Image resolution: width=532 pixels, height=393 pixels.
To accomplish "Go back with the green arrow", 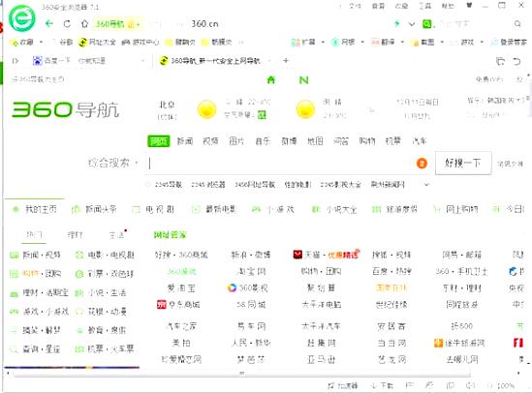I will (x=49, y=23).
